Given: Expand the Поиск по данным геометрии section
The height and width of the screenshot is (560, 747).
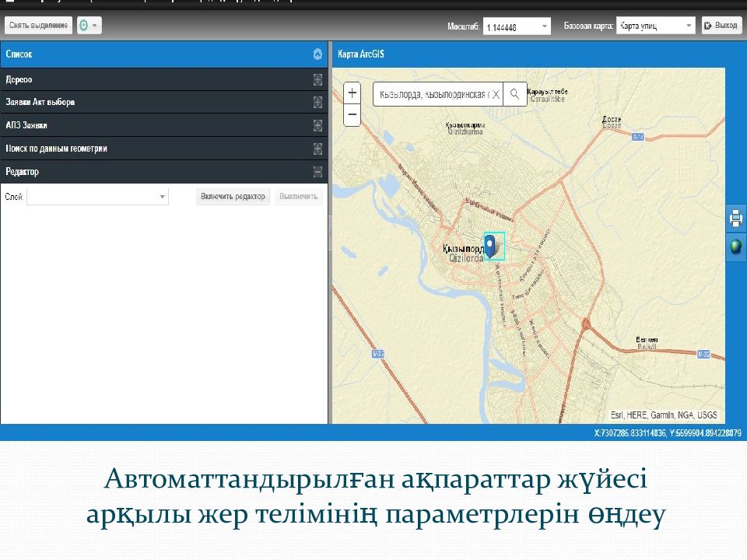Looking at the screenshot, I should [x=317, y=149].
